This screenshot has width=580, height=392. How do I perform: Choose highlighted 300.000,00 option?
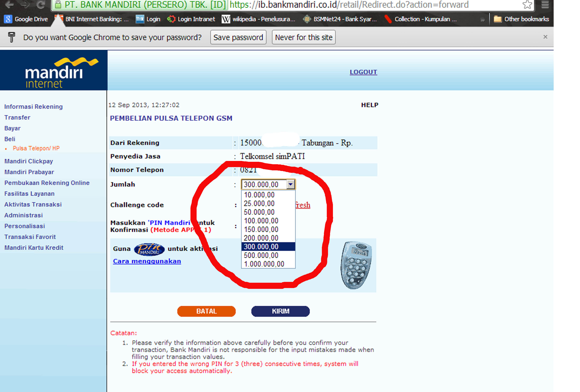[x=268, y=247]
